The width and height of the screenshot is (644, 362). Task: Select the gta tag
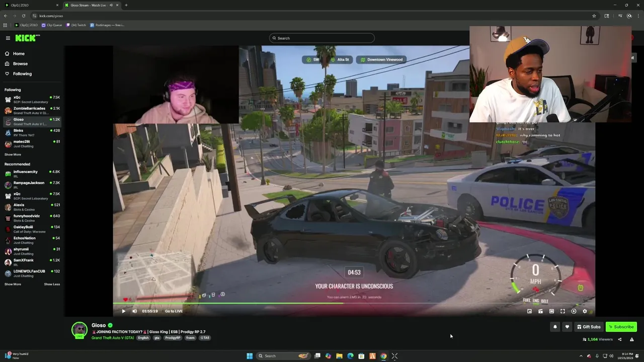pos(157,338)
